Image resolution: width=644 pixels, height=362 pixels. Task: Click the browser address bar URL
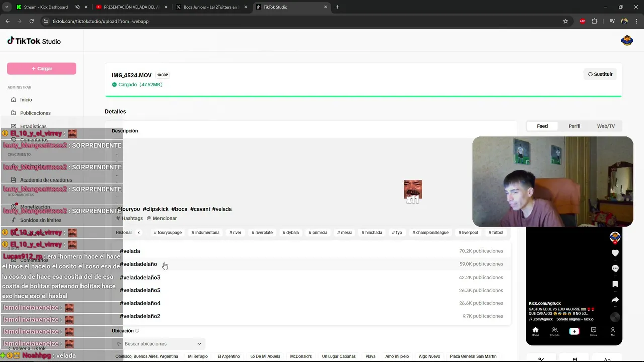101,21
